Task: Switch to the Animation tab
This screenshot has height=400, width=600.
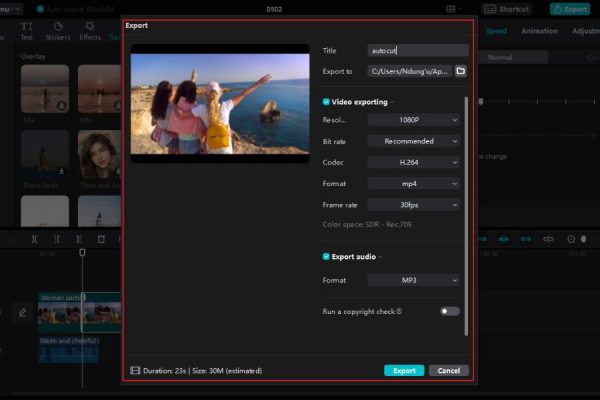Action: pyautogui.click(x=539, y=31)
